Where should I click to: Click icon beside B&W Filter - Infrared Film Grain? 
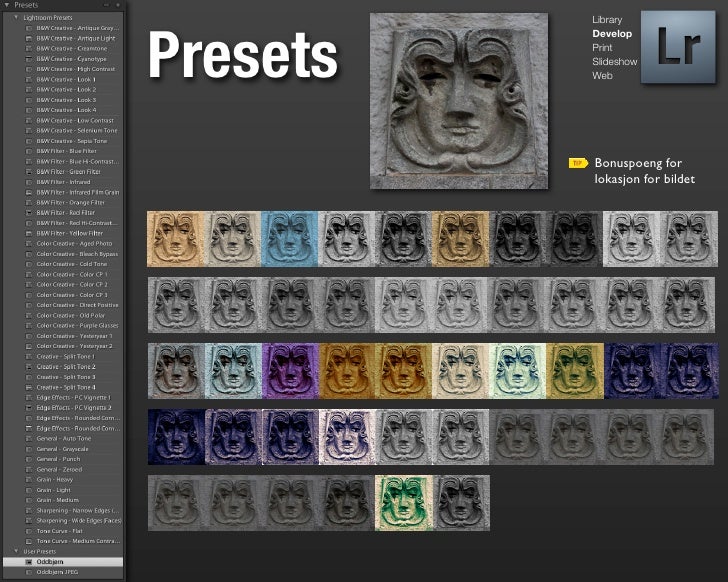(29, 192)
